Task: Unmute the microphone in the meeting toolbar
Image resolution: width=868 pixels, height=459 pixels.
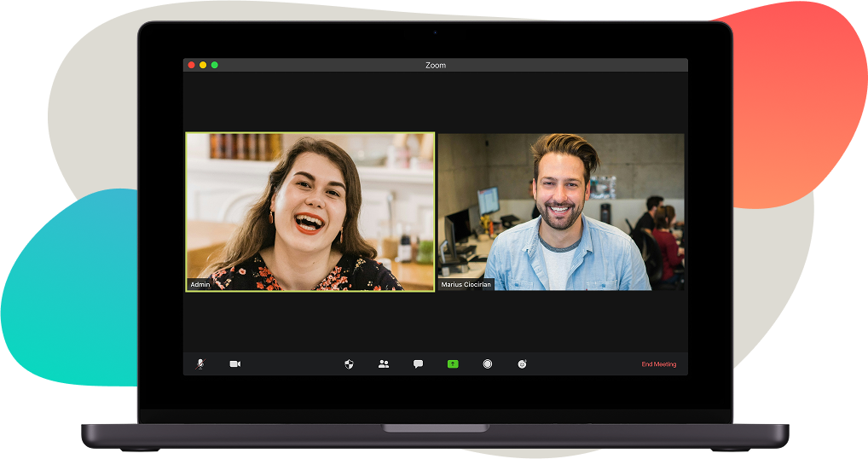Action: [x=200, y=363]
